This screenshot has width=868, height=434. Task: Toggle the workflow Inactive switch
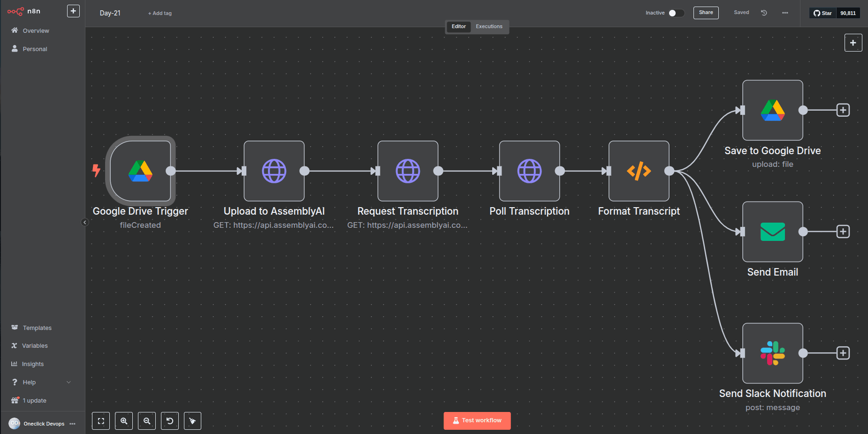[x=676, y=13]
